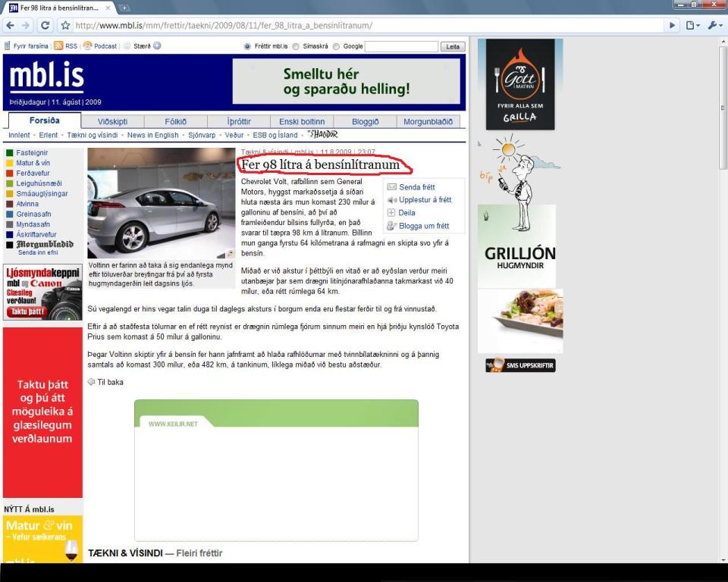This screenshot has width=728, height=582.
Task: Click the Ferðavefur red square icon
Action: coord(9,173)
